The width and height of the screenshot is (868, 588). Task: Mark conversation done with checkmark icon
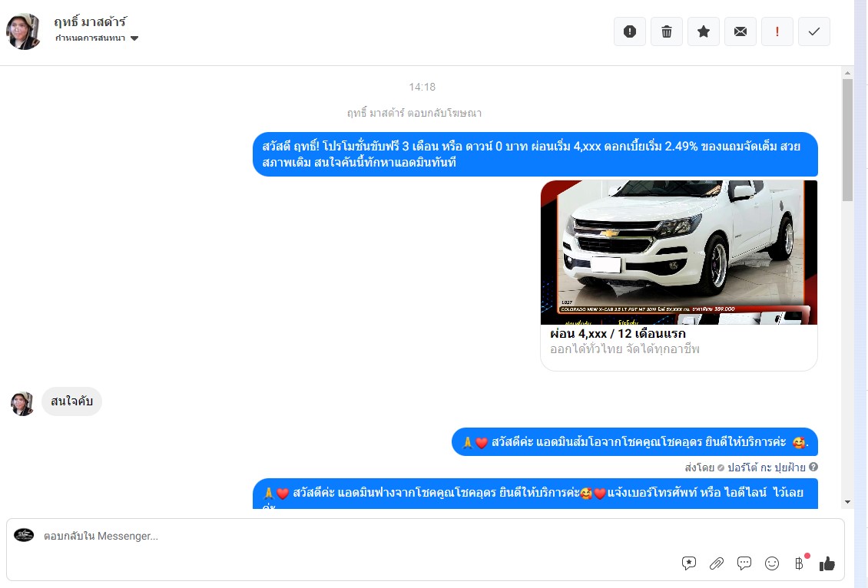click(813, 31)
